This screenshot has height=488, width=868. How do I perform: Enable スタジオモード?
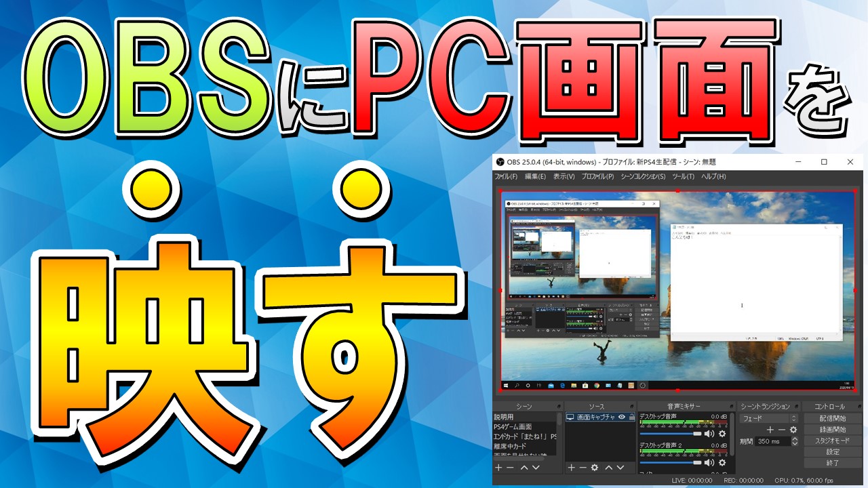click(832, 441)
